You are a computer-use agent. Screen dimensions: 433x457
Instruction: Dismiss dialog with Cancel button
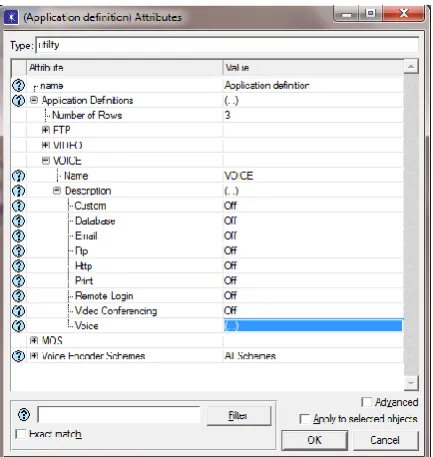coord(385,440)
